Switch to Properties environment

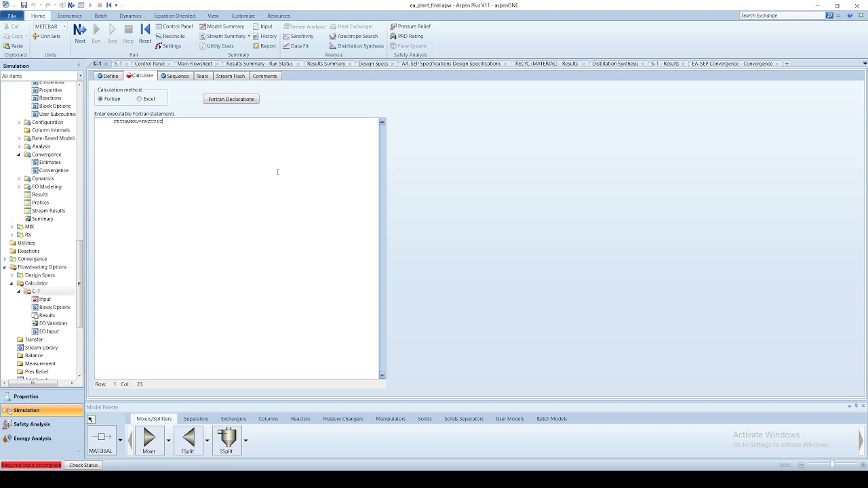tap(42, 396)
